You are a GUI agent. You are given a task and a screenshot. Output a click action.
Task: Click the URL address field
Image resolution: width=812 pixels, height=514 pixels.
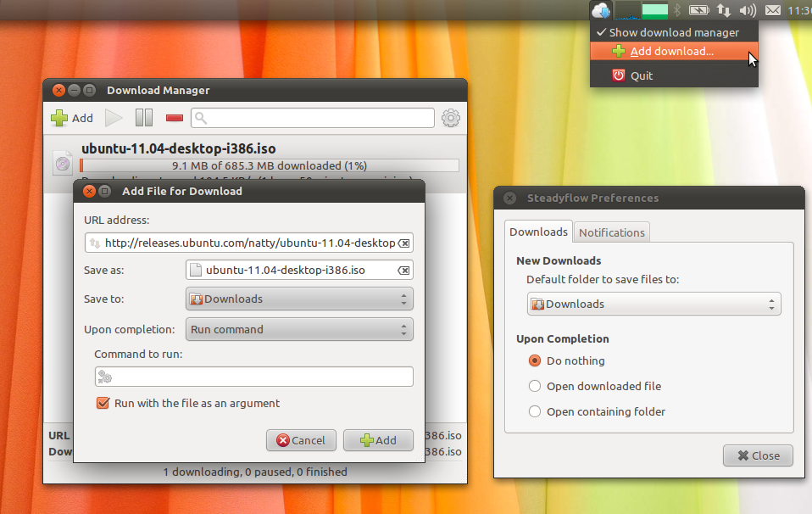[x=248, y=243]
